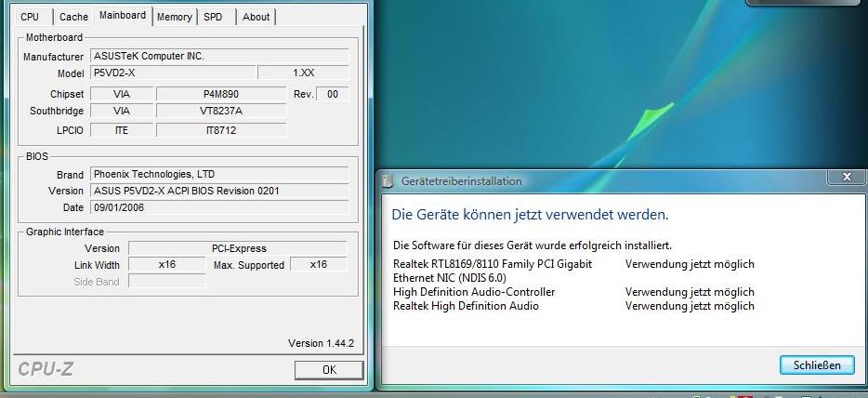Click the LPCIO vendor field ITE
Viewport: 868px width, 398px height.
[x=122, y=130]
